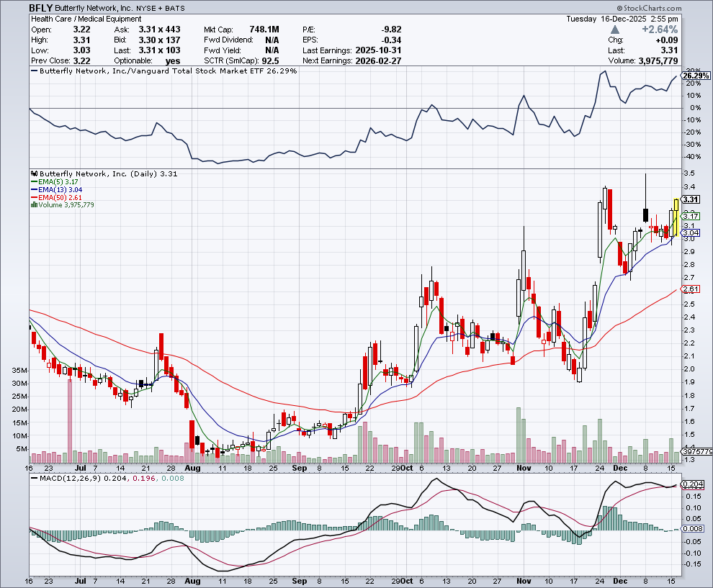Screen dimensions: 713x588
Task: Click the Volume value 3,975,779 in header
Action: tap(658, 61)
